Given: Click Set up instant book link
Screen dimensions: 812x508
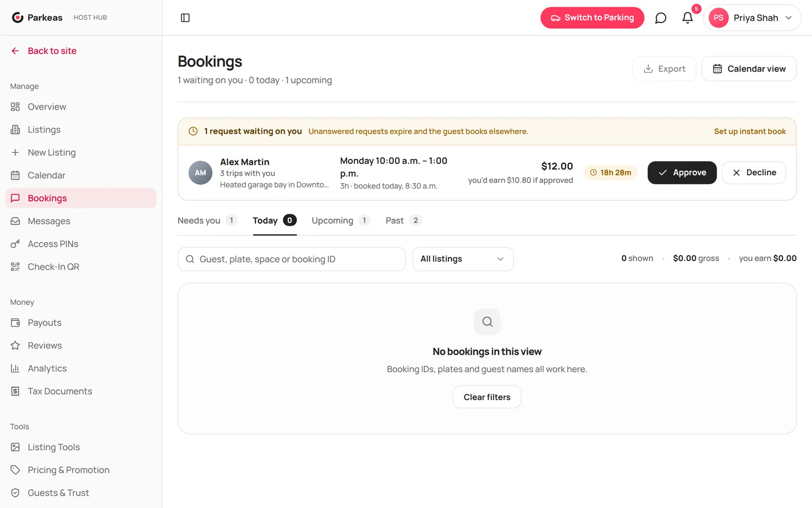Looking at the screenshot, I should 750,132.
